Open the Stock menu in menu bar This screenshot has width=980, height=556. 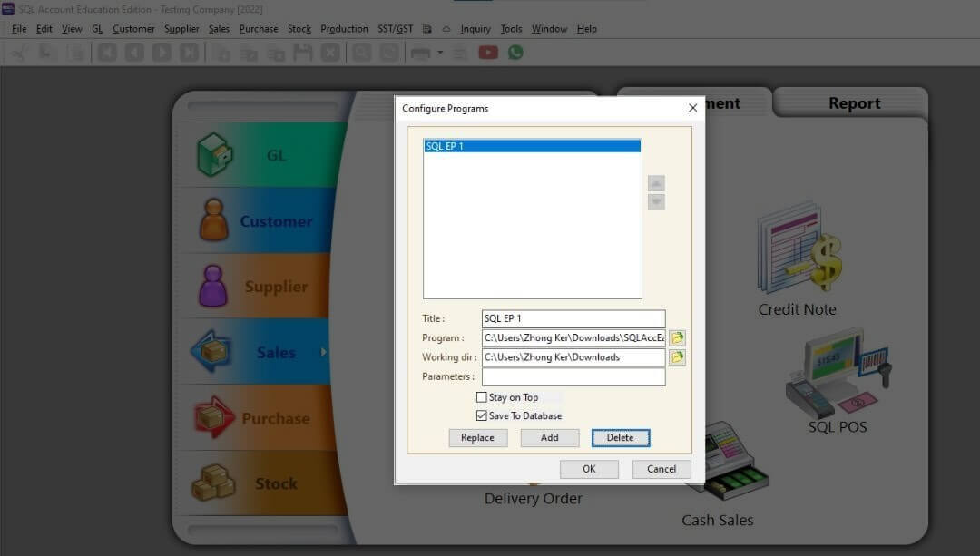pos(299,29)
